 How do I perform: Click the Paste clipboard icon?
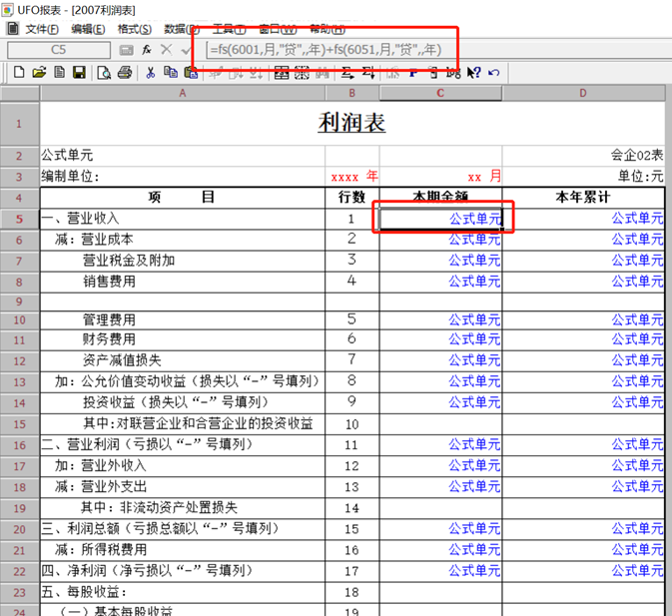pyautogui.click(x=191, y=73)
